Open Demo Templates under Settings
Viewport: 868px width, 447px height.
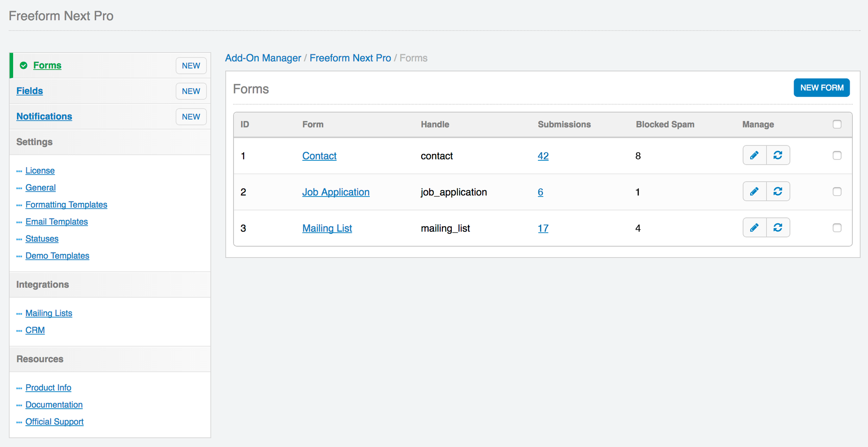point(57,256)
